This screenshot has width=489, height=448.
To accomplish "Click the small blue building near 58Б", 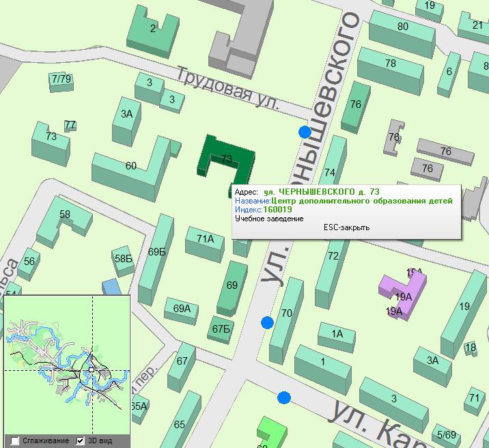I will pos(111,287).
